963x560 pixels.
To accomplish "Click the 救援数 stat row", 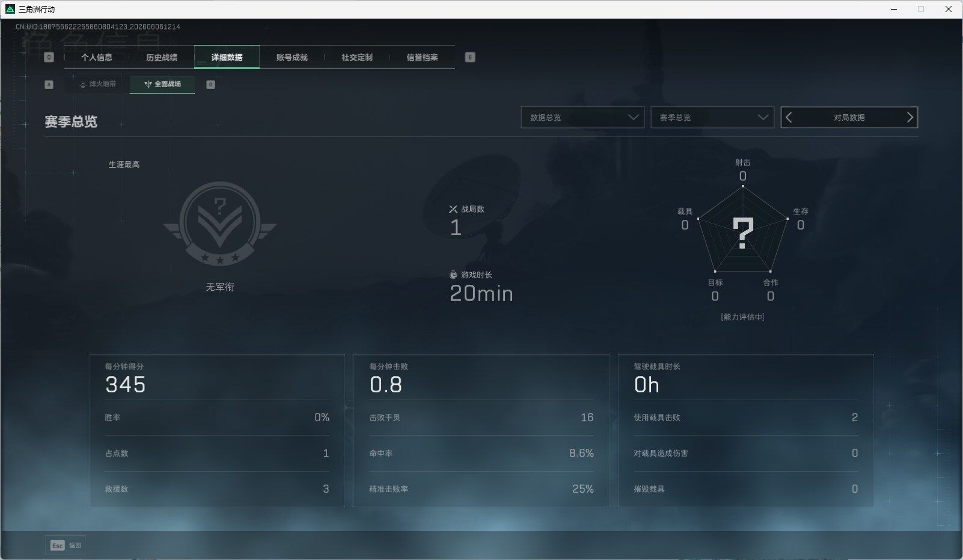I will [217, 489].
